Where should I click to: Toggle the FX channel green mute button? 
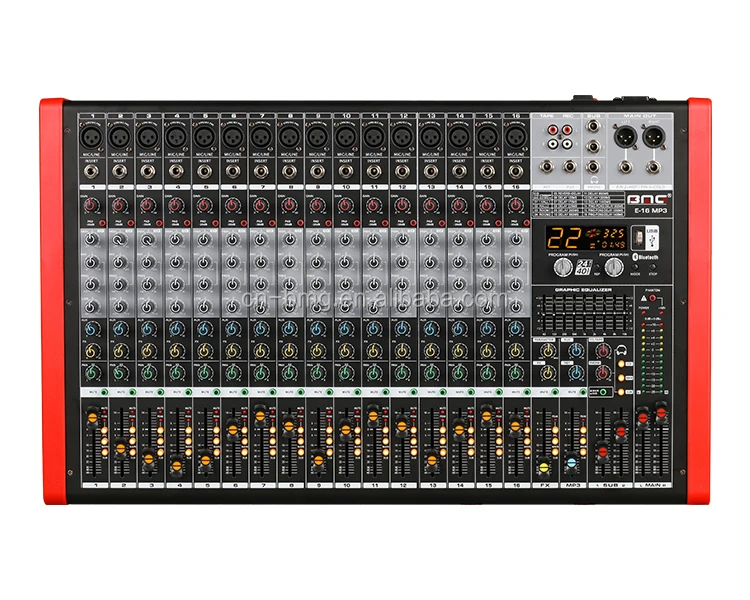(x=556, y=392)
